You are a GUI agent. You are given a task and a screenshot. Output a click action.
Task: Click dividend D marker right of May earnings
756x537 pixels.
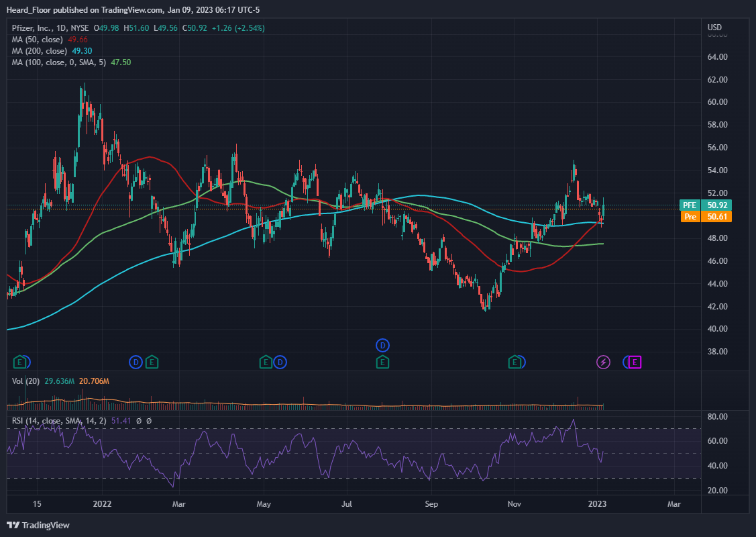pos(280,362)
